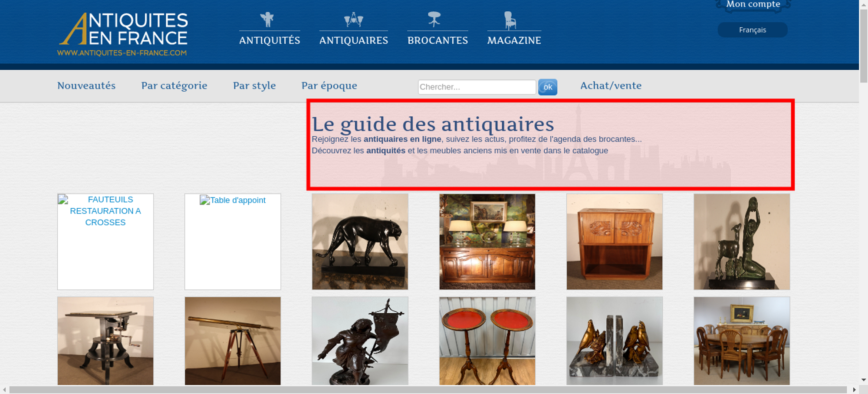Open the Achat/vente page

coord(611,85)
